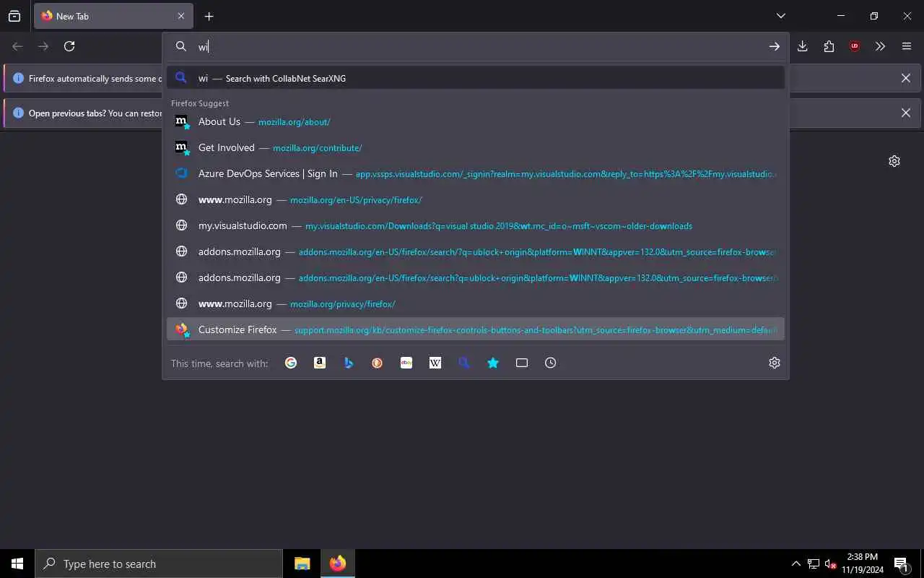Click the Firefox taskbar icon

pos(338,564)
